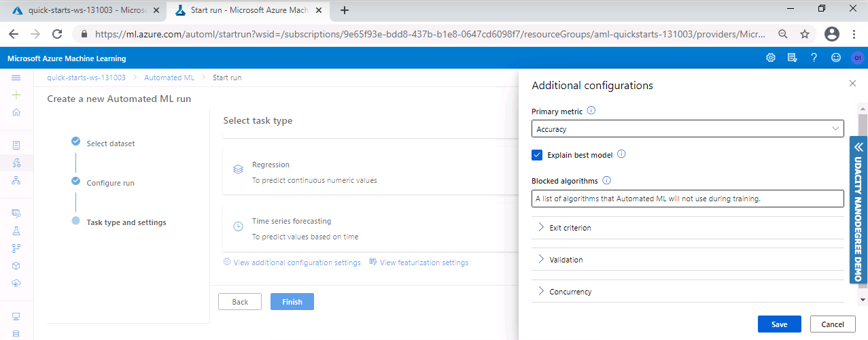This screenshot has width=868, height=340.
Task: Open the user account avatar in header
Action: [x=857, y=58]
